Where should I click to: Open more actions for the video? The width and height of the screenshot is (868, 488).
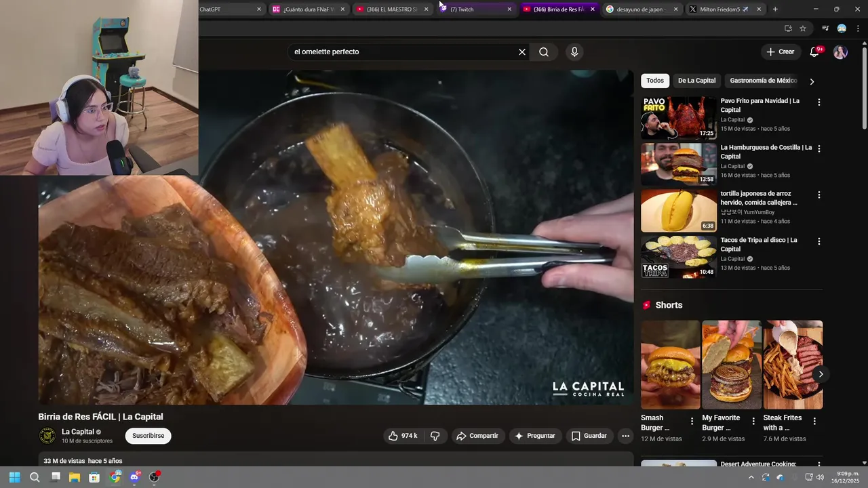point(625,436)
